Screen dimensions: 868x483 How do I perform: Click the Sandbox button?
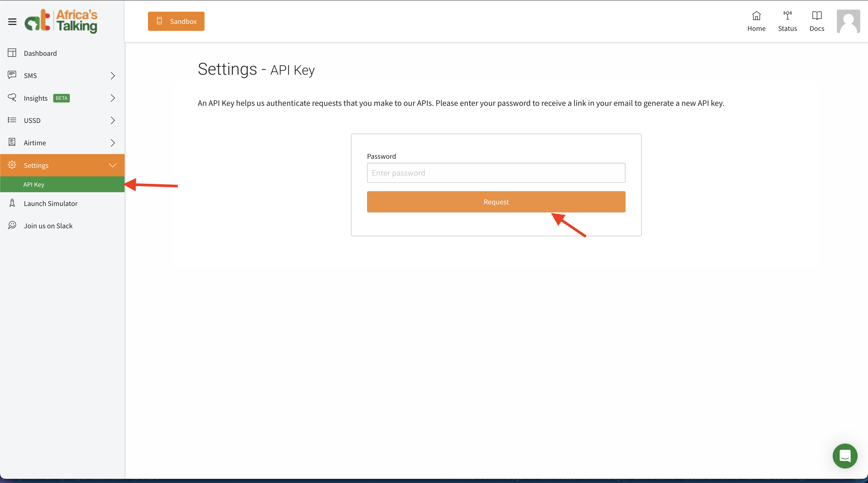click(x=176, y=21)
